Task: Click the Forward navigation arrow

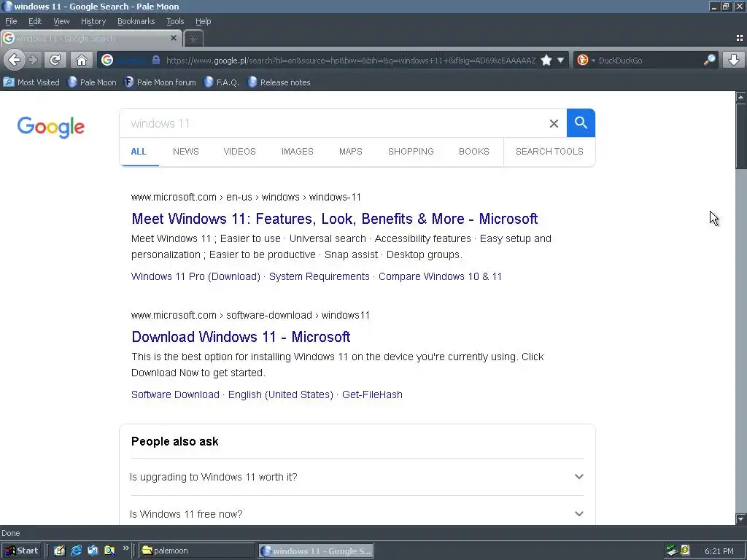Action: click(33, 60)
